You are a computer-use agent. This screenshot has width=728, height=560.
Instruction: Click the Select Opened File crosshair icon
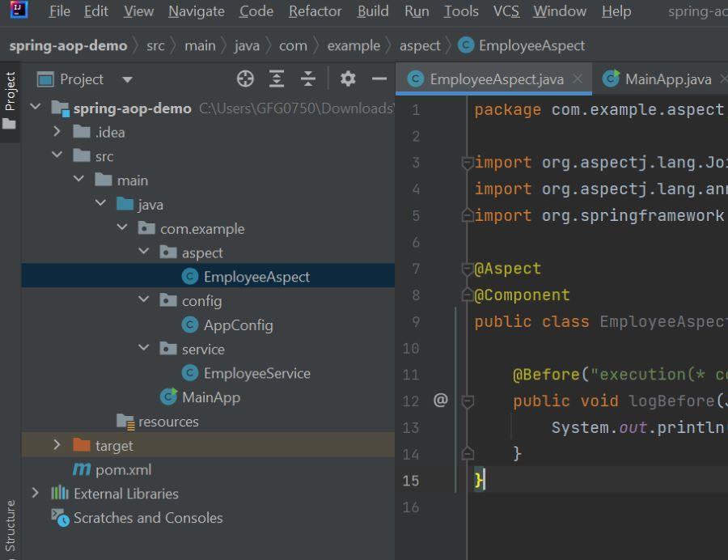tap(245, 79)
